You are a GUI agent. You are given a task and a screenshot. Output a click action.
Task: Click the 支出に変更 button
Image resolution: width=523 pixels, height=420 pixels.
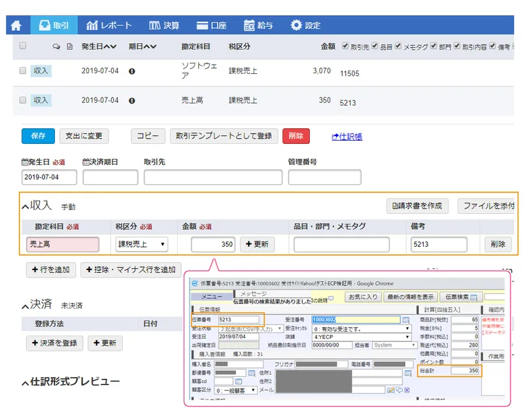[x=84, y=136]
